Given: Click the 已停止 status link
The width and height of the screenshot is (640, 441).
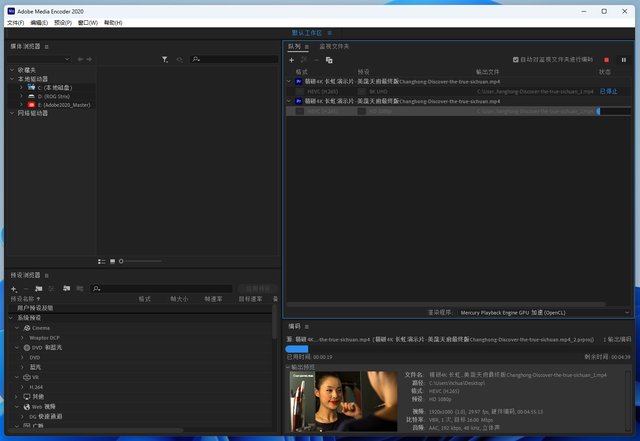Looking at the screenshot, I should tap(608, 91).
